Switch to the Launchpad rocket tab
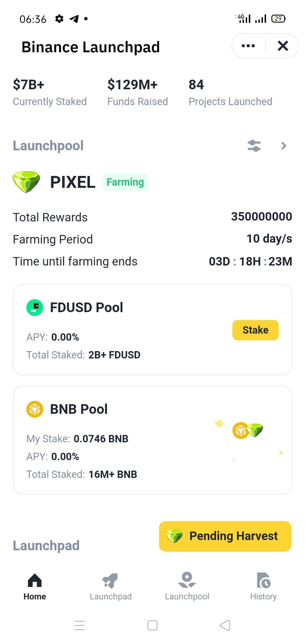305x644 pixels. coord(111,586)
